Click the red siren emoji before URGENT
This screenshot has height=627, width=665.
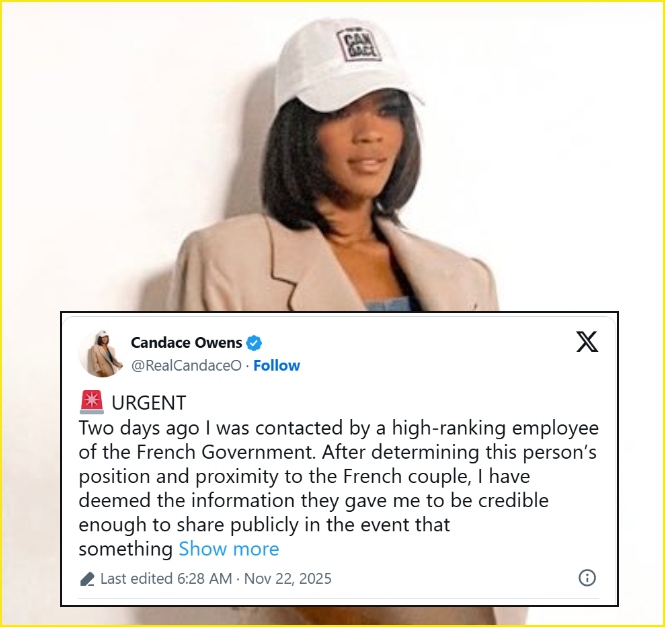(x=92, y=402)
